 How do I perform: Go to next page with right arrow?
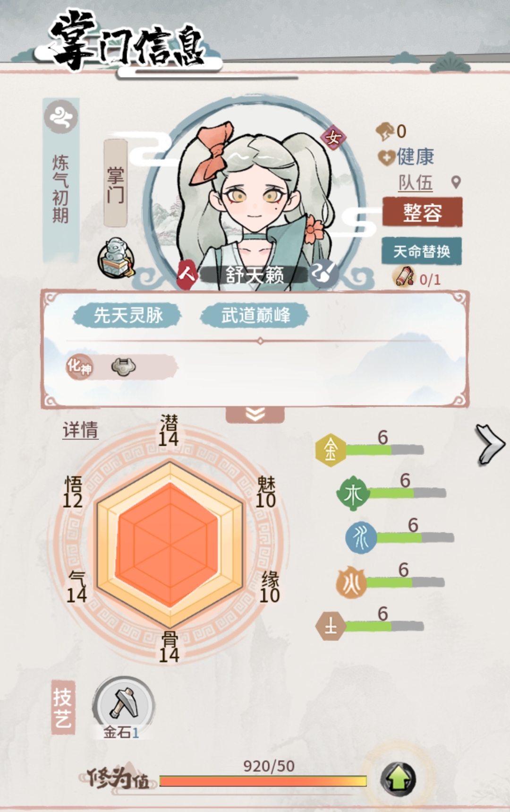click(490, 444)
